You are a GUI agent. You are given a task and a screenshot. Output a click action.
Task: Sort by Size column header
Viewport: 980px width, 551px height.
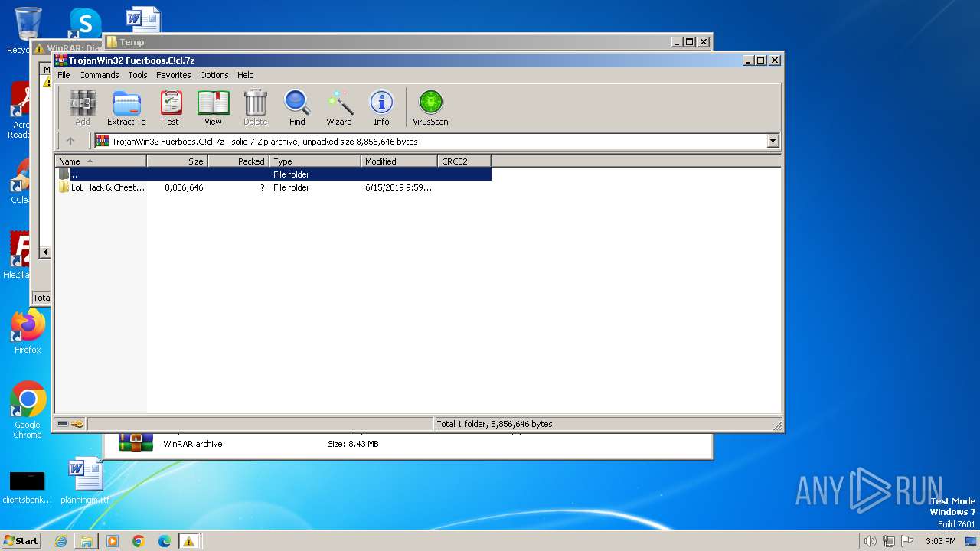[177, 161]
